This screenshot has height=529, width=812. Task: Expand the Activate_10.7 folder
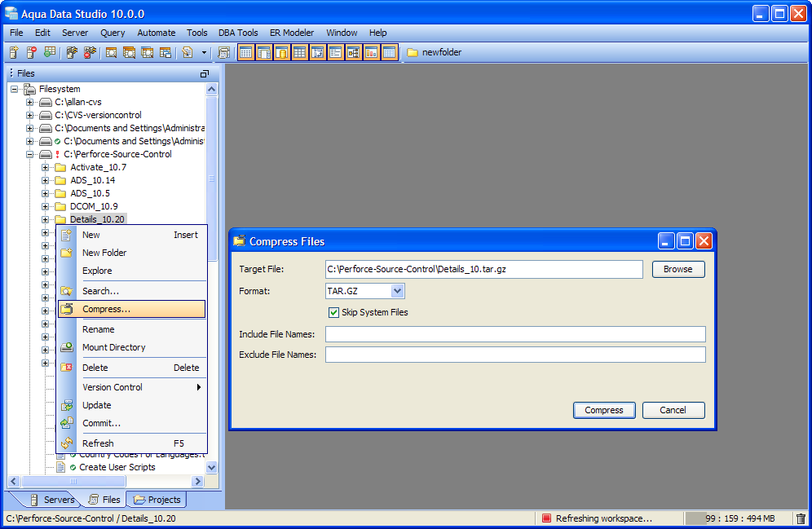click(45, 167)
